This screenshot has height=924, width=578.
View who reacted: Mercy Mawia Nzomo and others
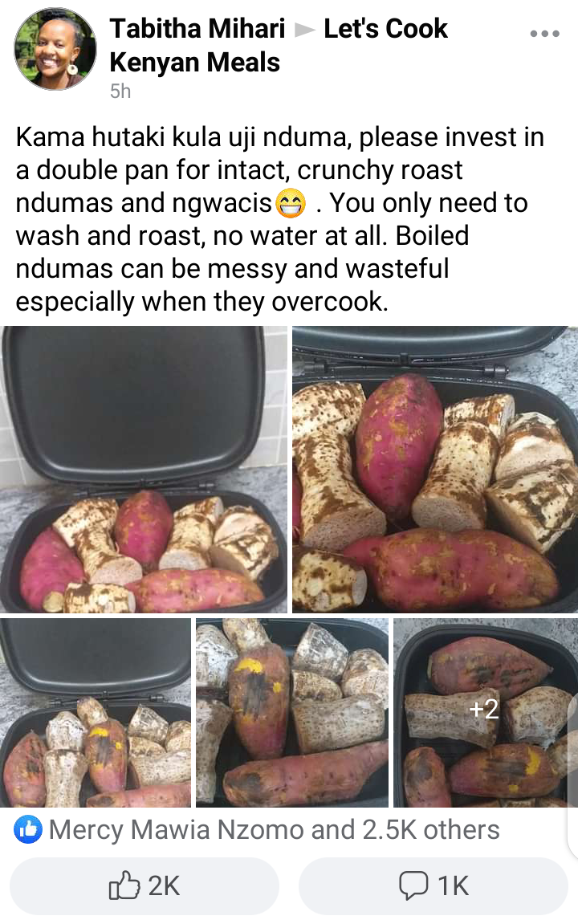(x=274, y=830)
